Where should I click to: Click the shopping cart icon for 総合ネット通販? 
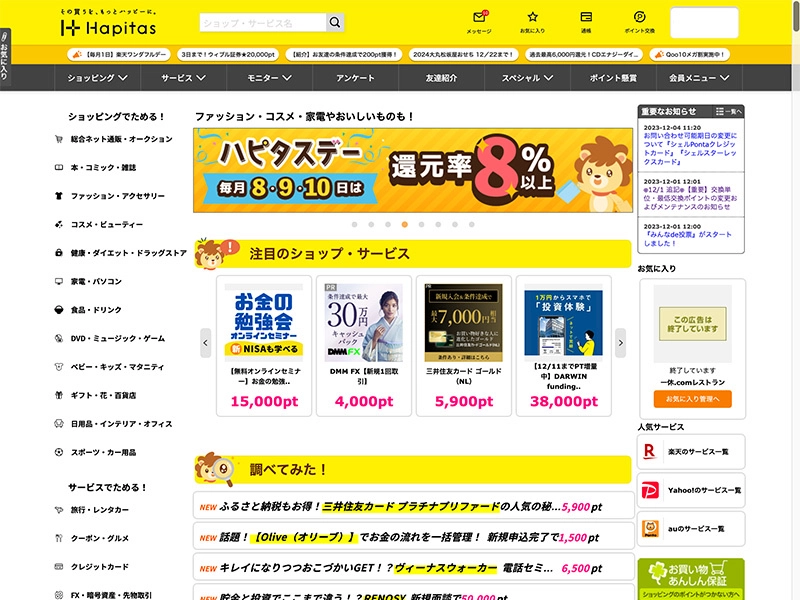click(59, 139)
